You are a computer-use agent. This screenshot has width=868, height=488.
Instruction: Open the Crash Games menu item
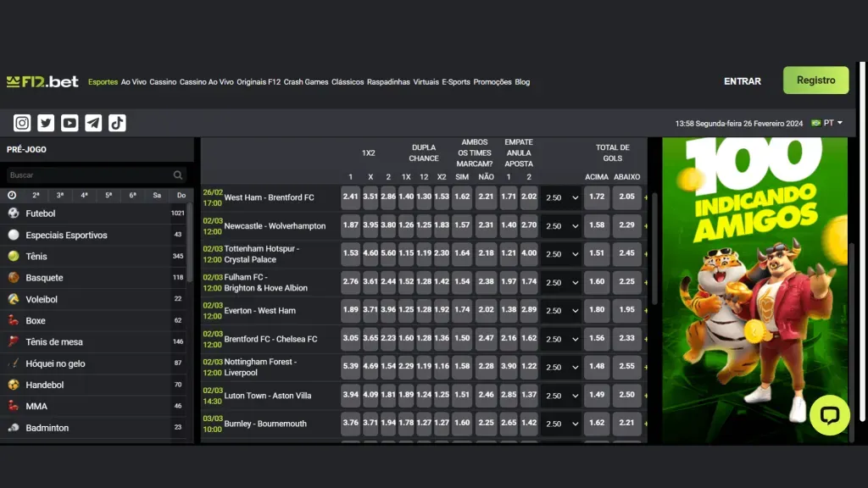coord(306,82)
